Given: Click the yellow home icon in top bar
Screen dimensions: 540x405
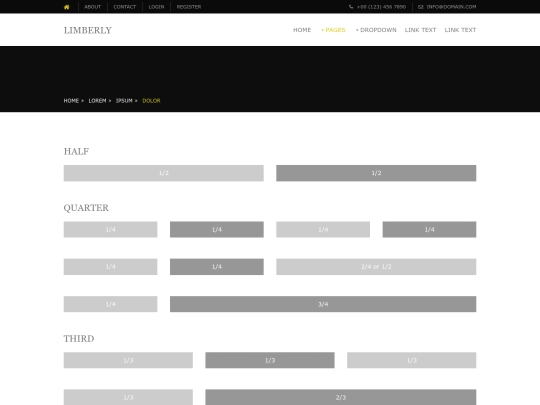Looking at the screenshot, I should 67,7.
